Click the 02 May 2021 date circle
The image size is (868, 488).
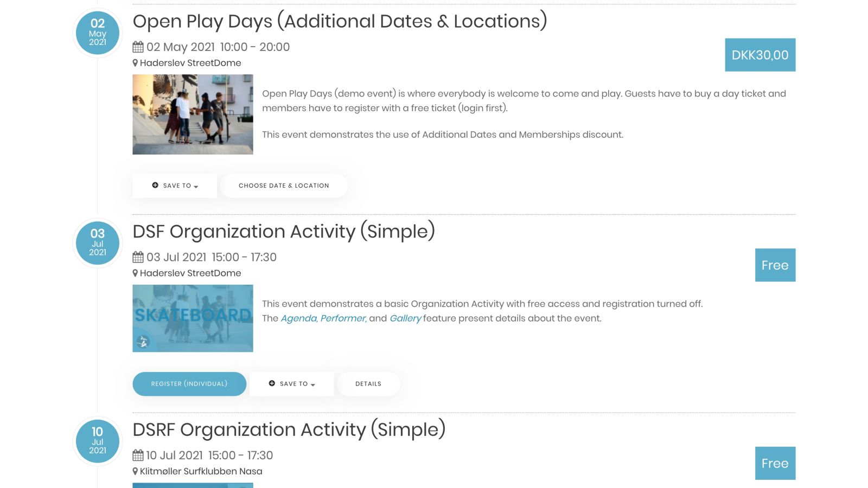[98, 33]
